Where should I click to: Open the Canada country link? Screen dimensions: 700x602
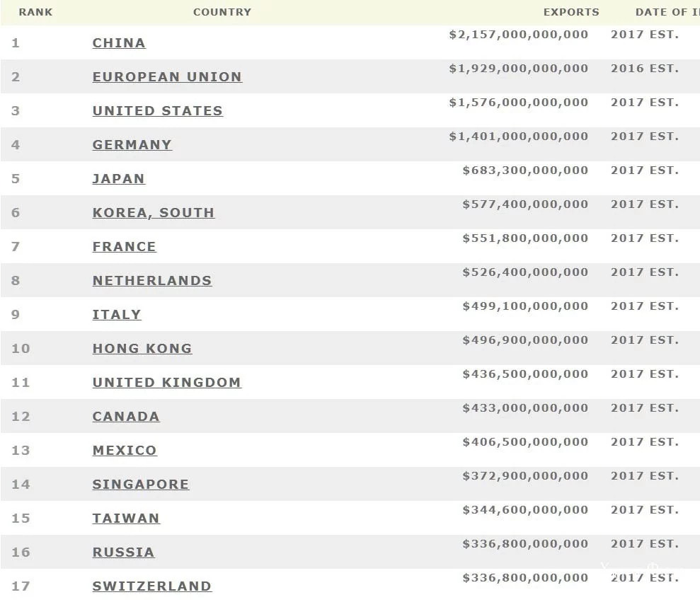pos(126,417)
